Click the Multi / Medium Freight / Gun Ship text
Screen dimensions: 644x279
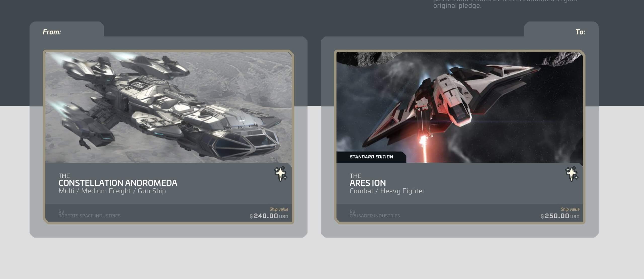(112, 191)
